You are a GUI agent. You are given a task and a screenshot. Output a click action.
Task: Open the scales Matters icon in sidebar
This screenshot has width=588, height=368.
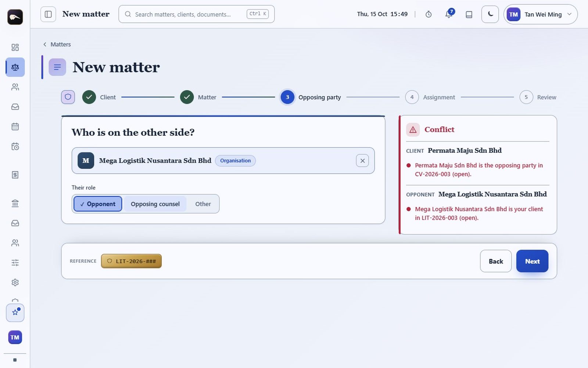15,67
